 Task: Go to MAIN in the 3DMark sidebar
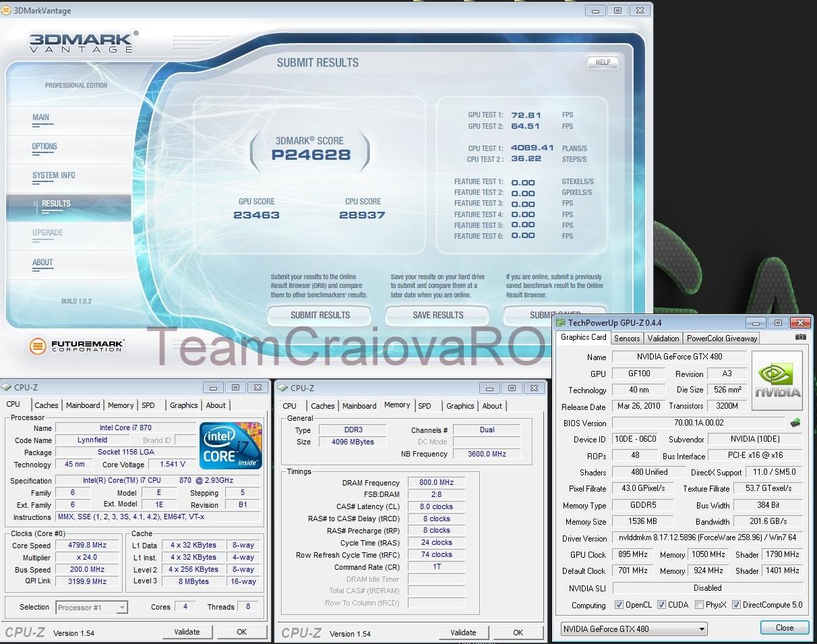pos(41,117)
